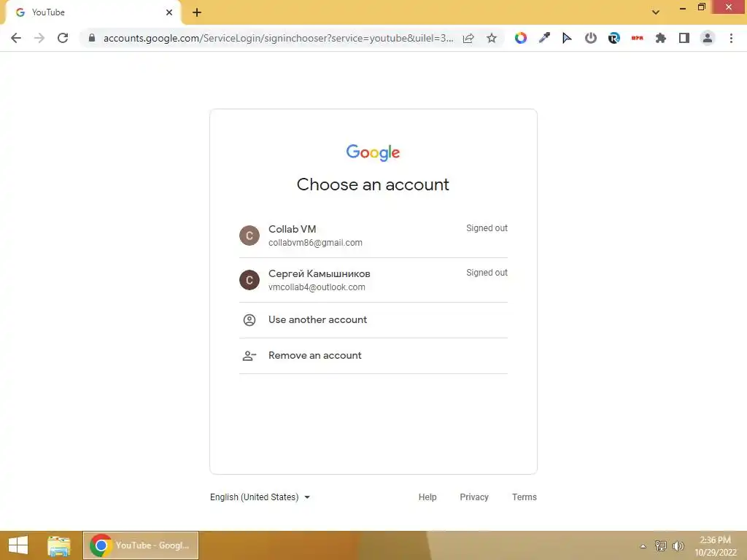Image resolution: width=747 pixels, height=560 pixels.
Task: Reload the current page
Action: click(x=63, y=38)
